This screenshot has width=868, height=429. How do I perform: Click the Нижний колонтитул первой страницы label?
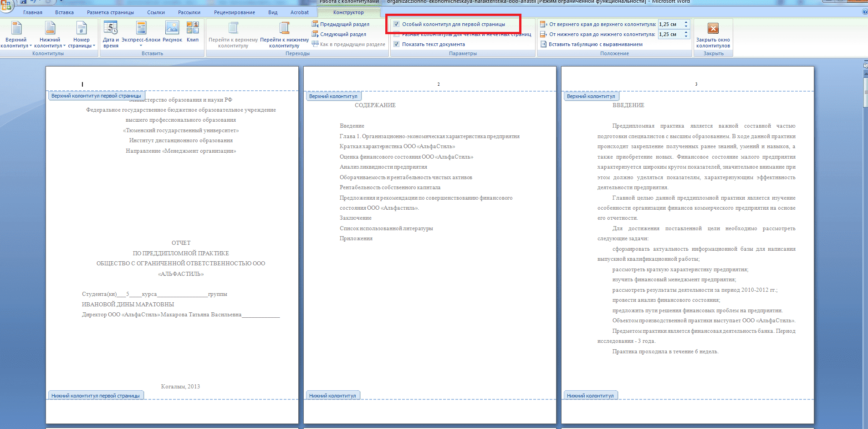click(96, 395)
